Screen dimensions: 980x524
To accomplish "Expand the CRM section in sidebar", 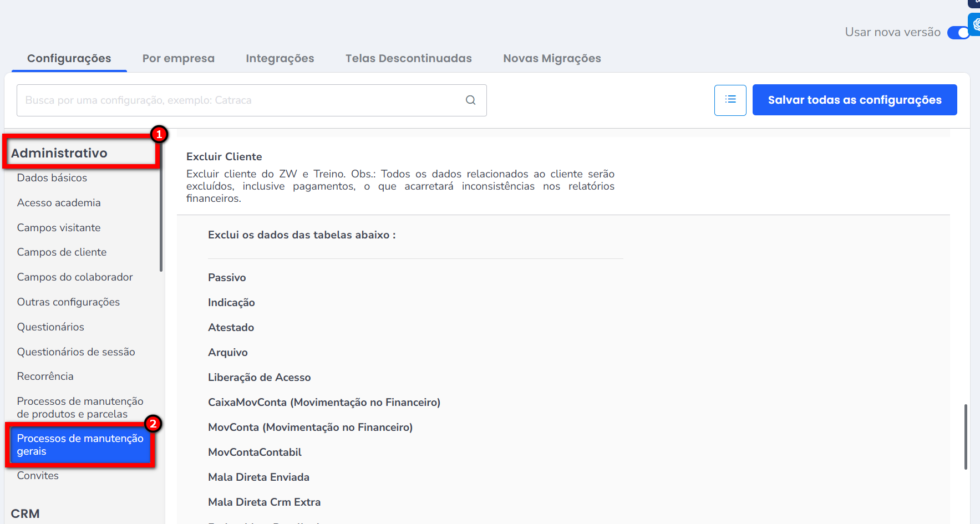I will point(26,513).
